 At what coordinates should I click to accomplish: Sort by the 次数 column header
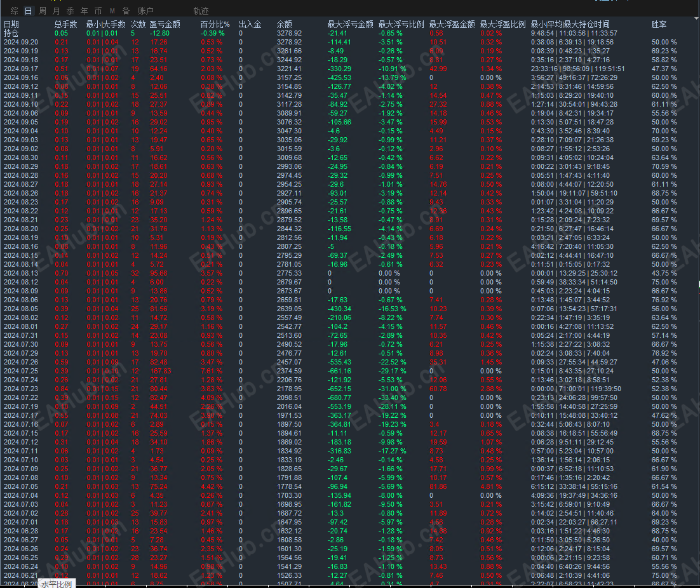click(138, 25)
